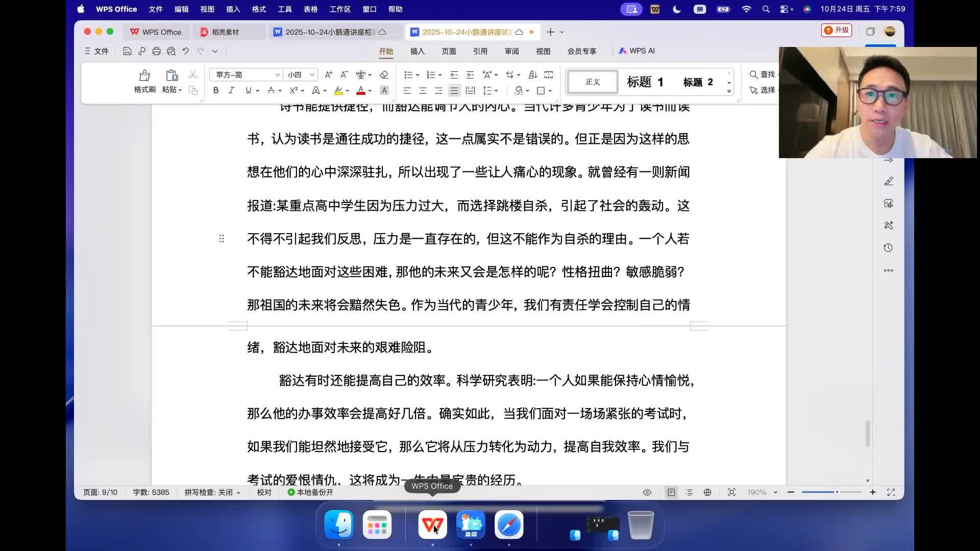Click the clear formatting eraser icon
The image size is (980, 551).
384,75
